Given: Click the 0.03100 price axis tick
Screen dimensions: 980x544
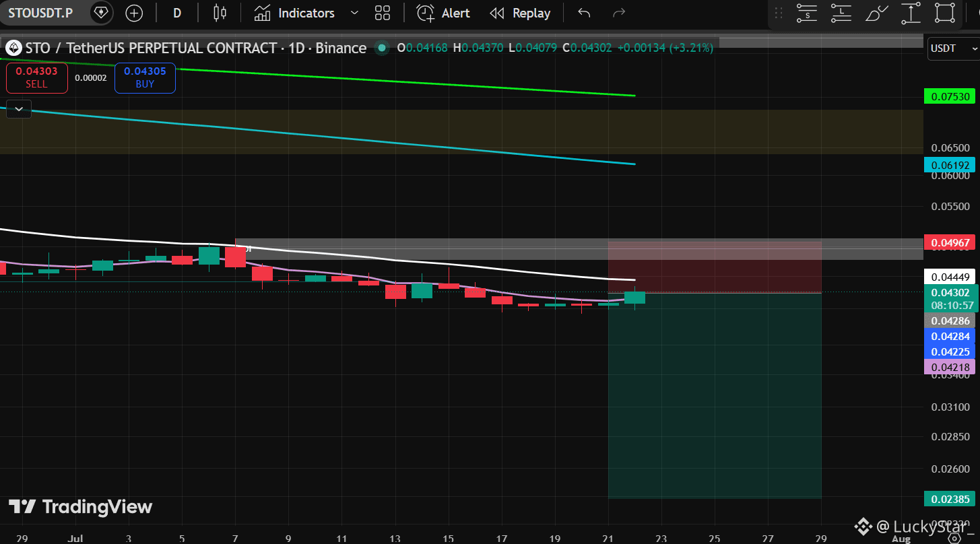Looking at the screenshot, I should 950,407.
